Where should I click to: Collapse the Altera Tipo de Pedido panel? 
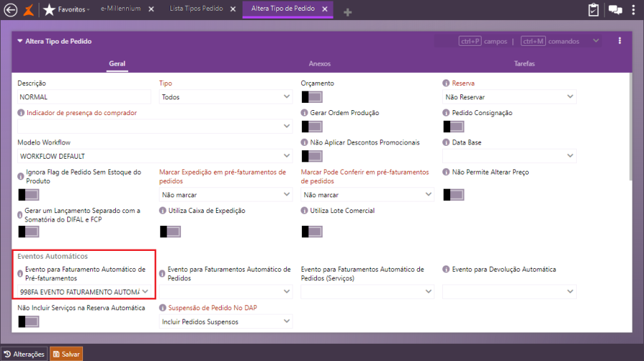pos(20,41)
